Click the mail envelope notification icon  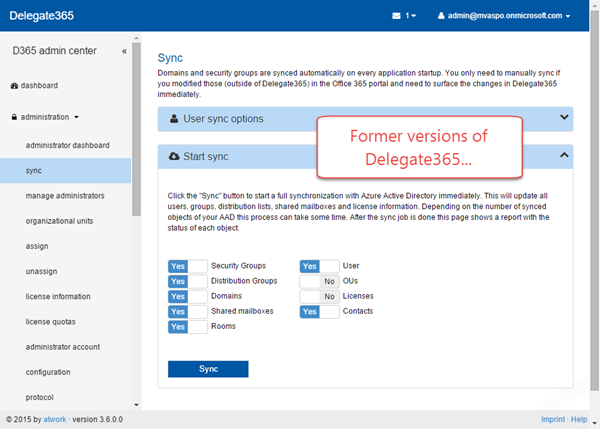point(398,16)
